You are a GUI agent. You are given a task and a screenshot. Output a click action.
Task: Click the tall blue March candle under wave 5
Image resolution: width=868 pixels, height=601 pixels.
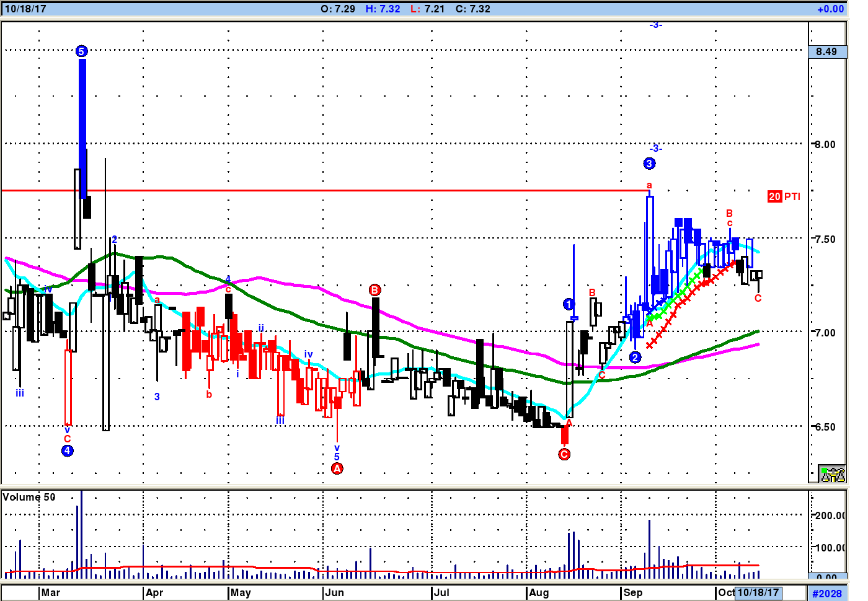(82, 128)
